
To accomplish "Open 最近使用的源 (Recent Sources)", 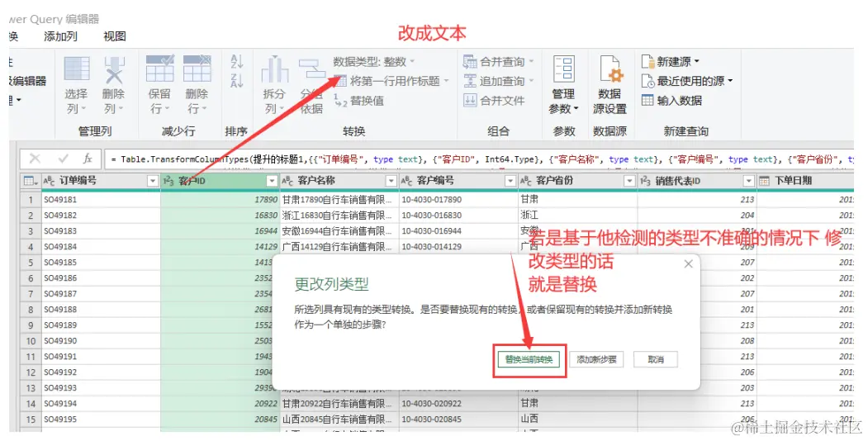I will (x=687, y=81).
